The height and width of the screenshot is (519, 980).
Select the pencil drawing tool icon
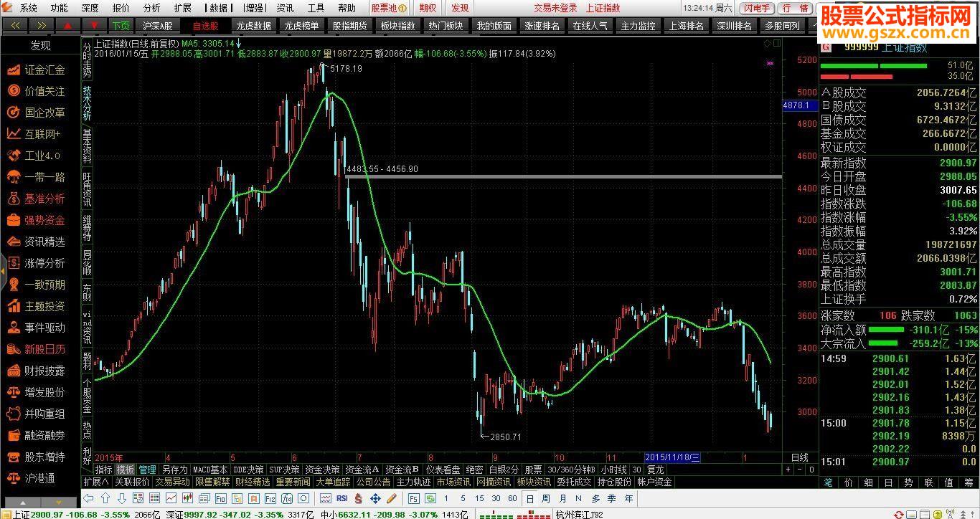392,498
